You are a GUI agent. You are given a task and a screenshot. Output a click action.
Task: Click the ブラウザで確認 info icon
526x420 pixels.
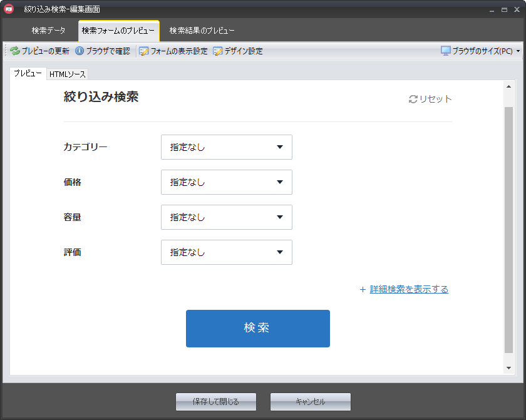pyautogui.click(x=80, y=51)
